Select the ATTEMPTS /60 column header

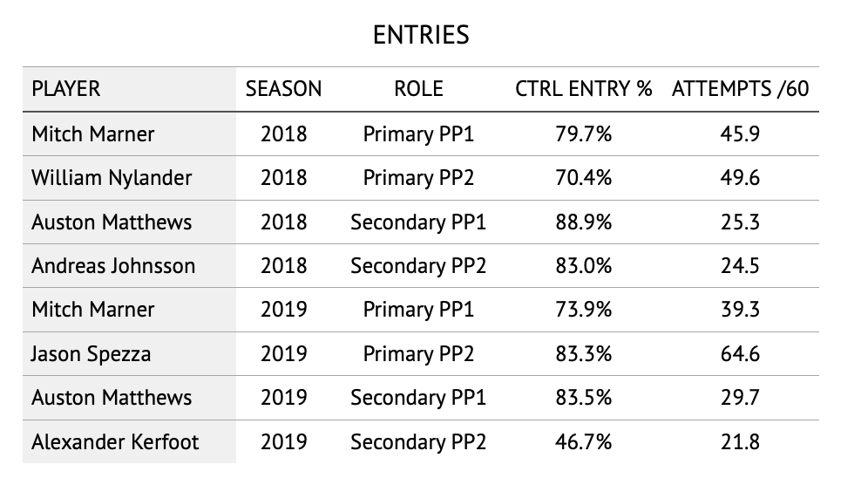[741, 89]
